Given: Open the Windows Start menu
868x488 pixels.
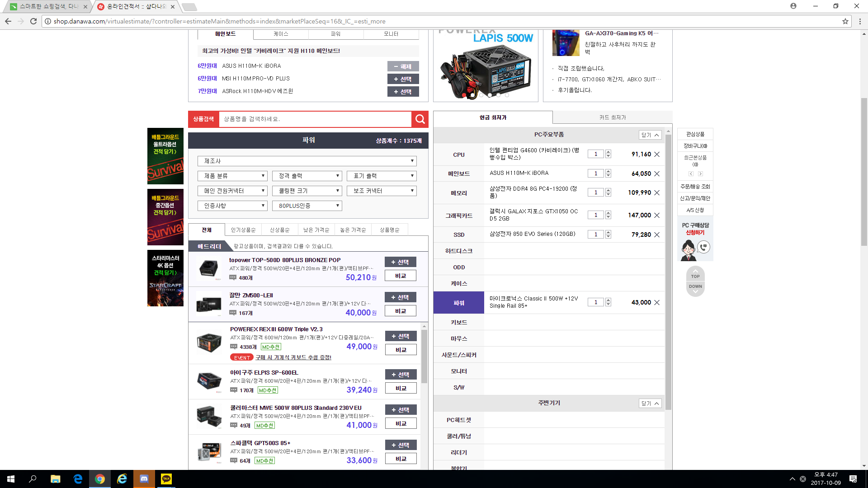Looking at the screenshot, I should pos(11,479).
